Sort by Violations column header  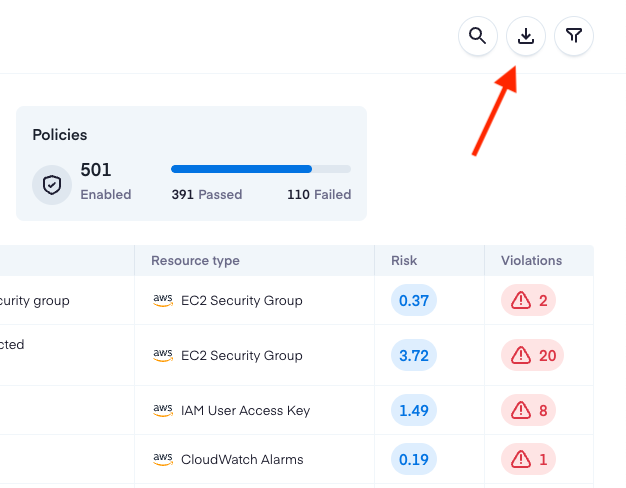tap(531, 260)
